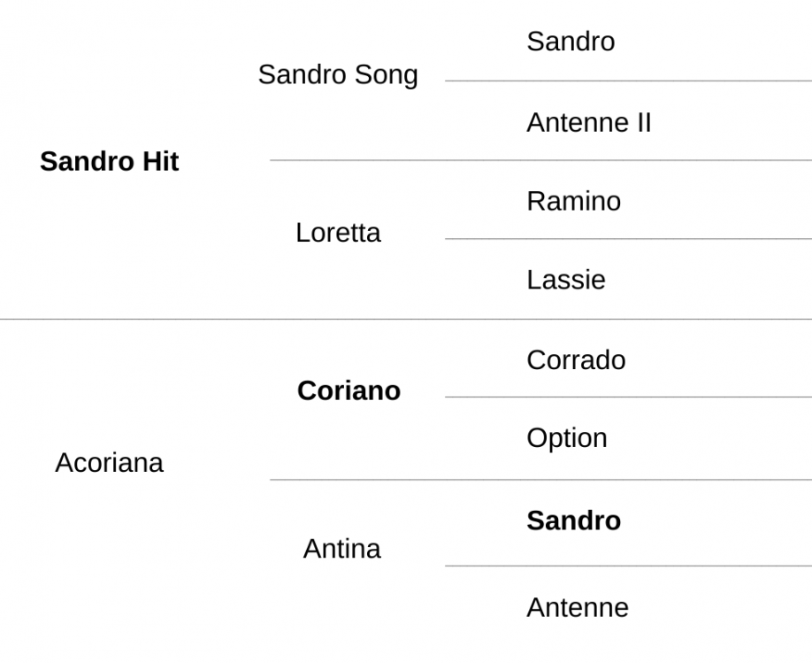Open the Corrado ancestor entry

pos(576,360)
